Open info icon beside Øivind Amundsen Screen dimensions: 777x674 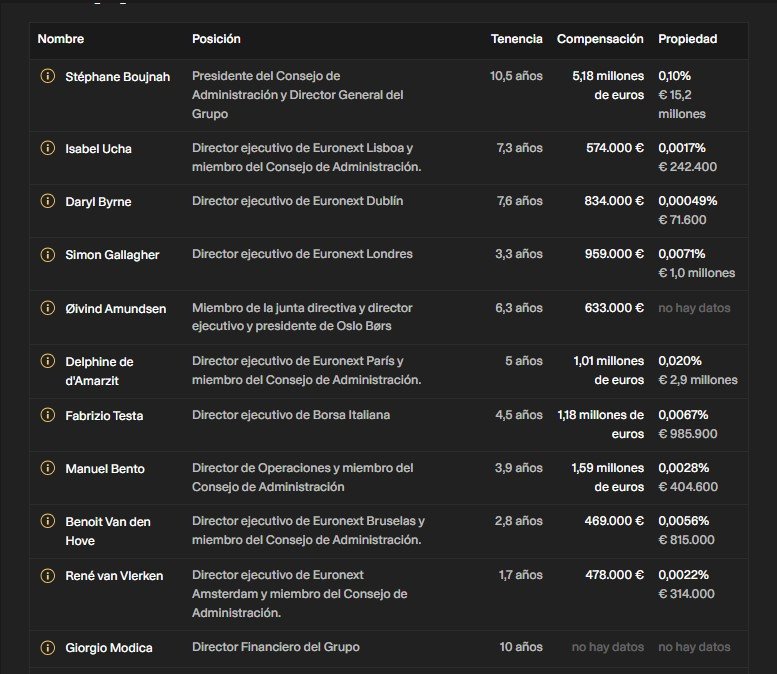click(48, 308)
